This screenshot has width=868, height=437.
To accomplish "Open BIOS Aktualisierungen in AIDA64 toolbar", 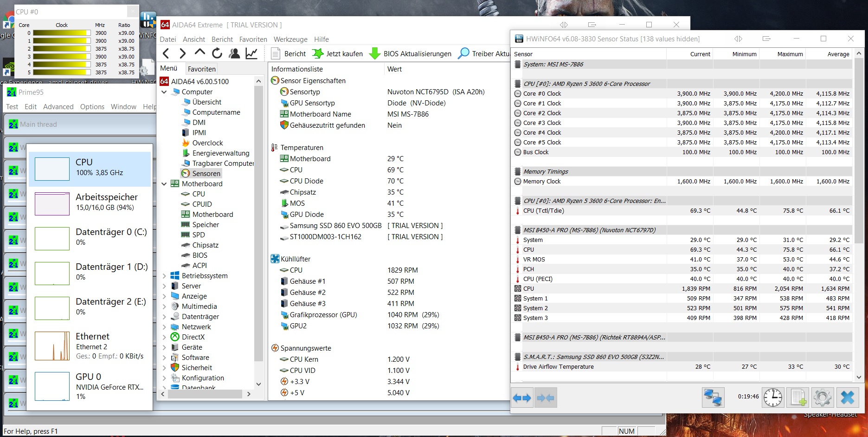I will click(410, 53).
